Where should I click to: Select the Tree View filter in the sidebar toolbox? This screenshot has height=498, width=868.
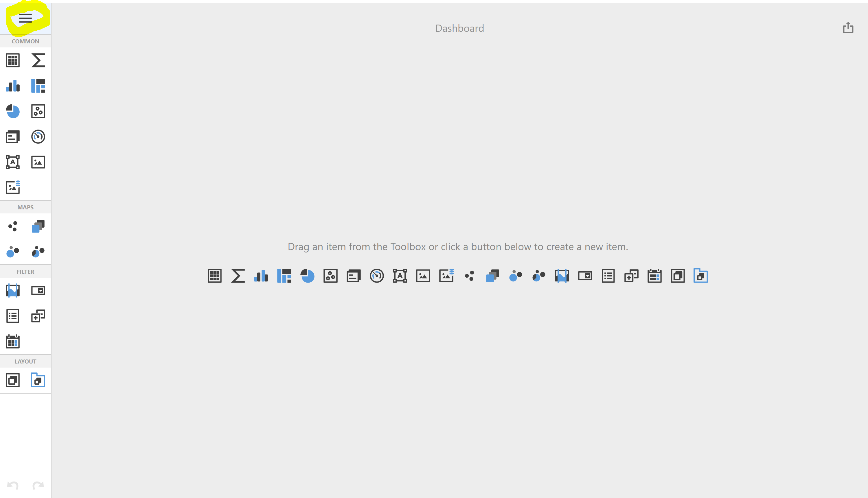click(x=38, y=316)
